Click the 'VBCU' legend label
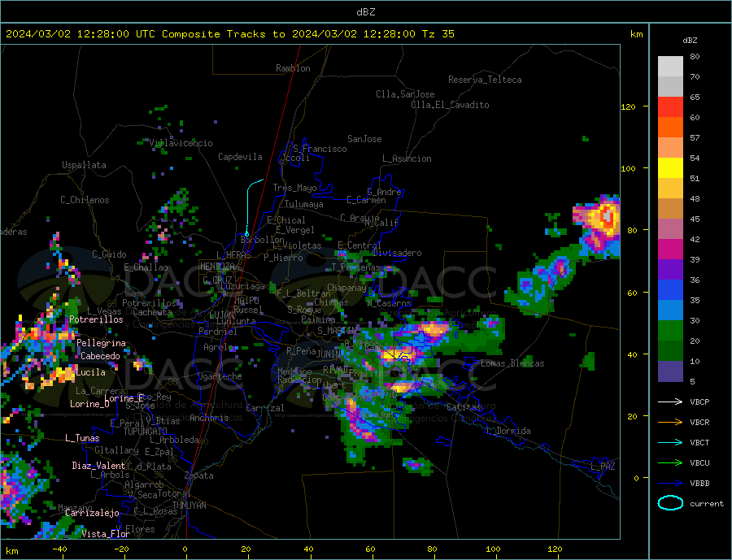732x560 pixels. 699,463
